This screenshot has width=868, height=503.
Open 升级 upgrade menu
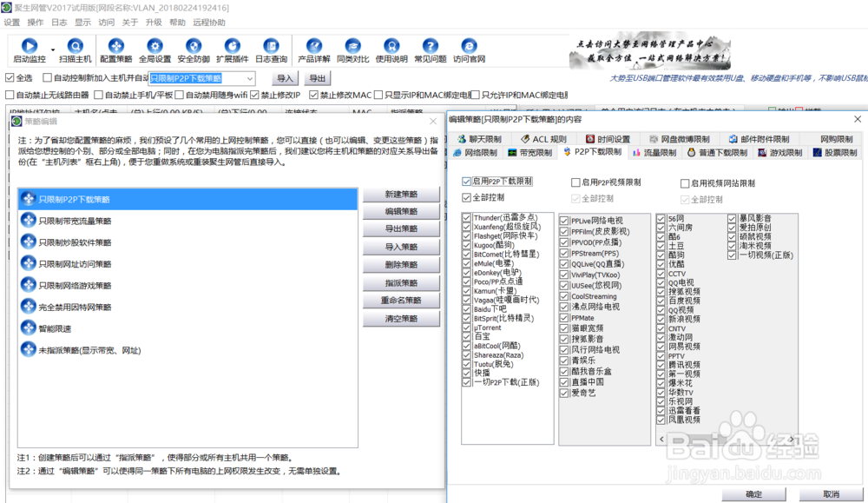[154, 23]
